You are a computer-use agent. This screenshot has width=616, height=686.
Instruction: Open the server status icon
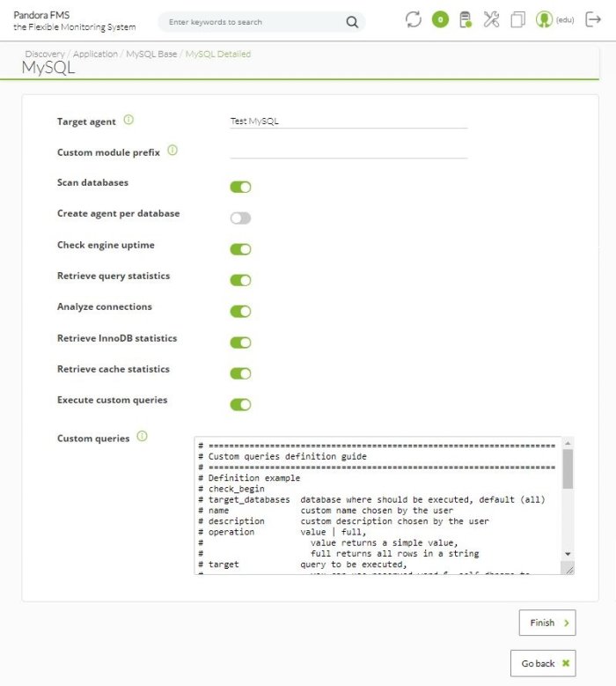coord(466,19)
